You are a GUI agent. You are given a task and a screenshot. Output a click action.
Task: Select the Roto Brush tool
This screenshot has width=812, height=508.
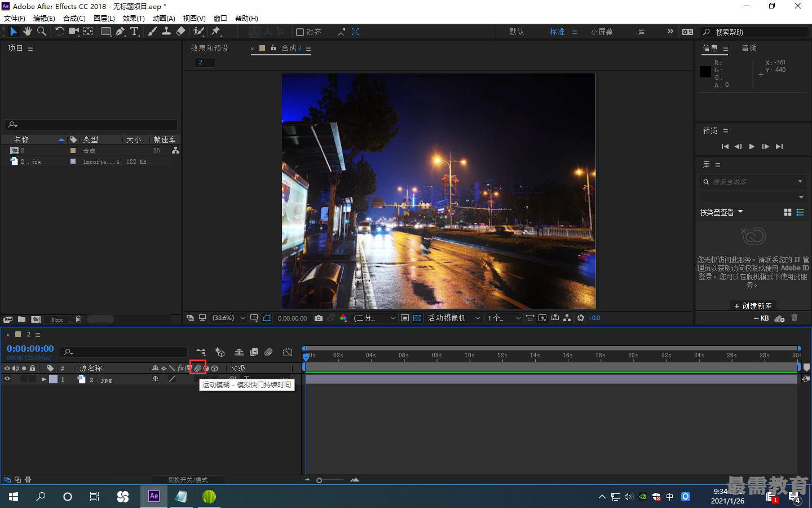(198, 32)
